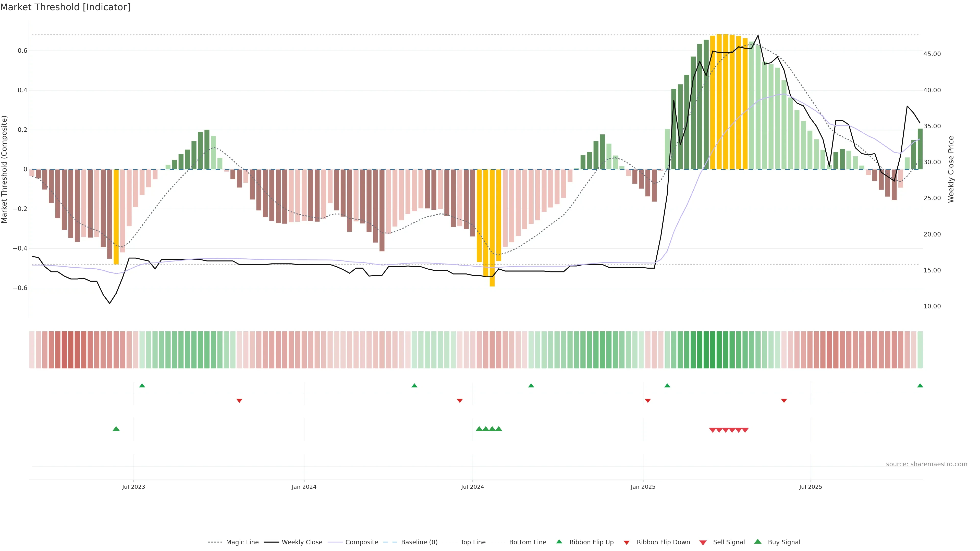The height and width of the screenshot is (551, 980).
Task: Click the lone buy signal before Jul 2023
Action: (x=116, y=429)
